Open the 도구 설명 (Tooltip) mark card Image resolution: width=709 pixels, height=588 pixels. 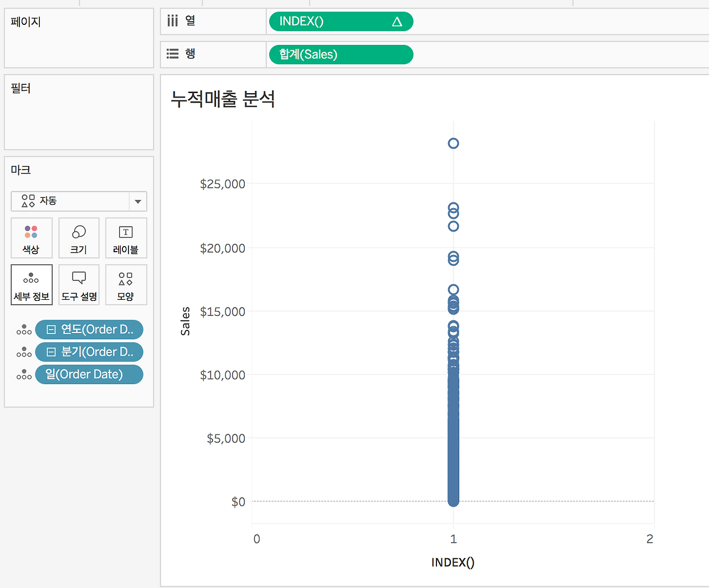click(x=79, y=285)
